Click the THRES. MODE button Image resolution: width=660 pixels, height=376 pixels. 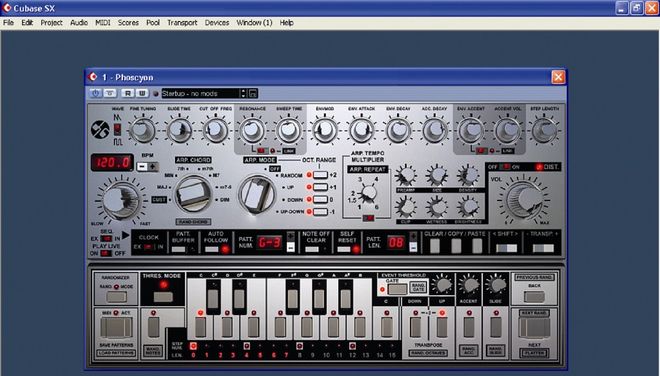click(163, 297)
